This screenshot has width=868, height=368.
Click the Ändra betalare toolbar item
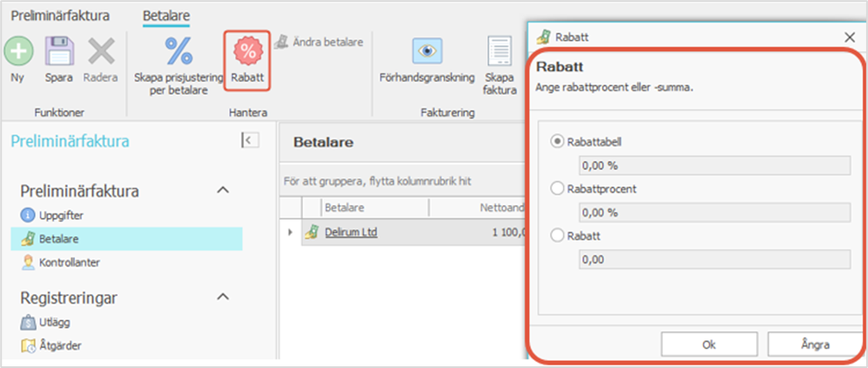pyautogui.click(x=319, y=41)
